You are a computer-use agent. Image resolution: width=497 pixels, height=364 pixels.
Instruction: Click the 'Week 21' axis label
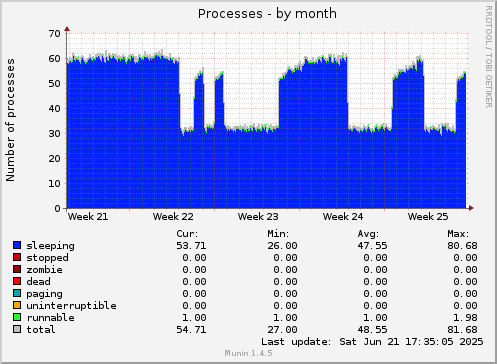coord(88,217)
